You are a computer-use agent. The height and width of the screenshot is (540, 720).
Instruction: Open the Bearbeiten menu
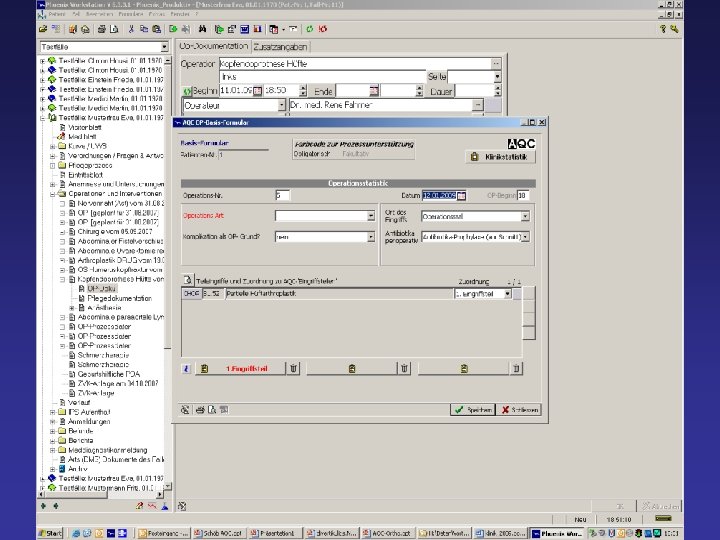tap(99, 14)
